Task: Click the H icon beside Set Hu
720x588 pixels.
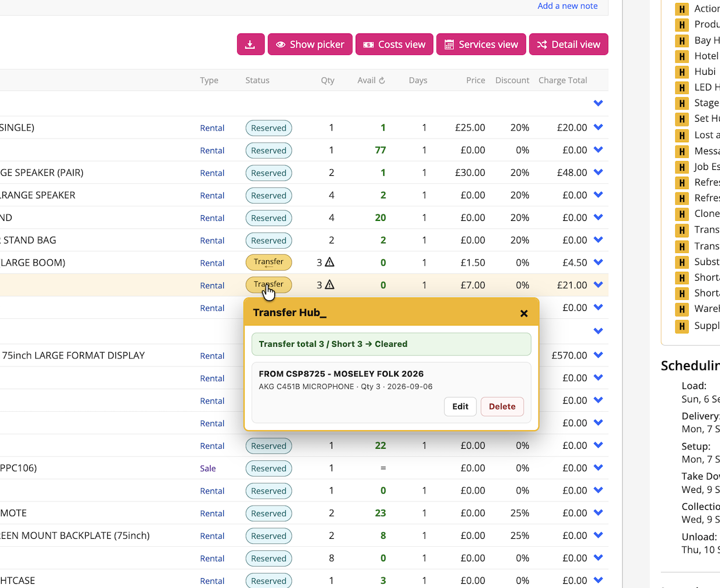Action: point(682,119)
